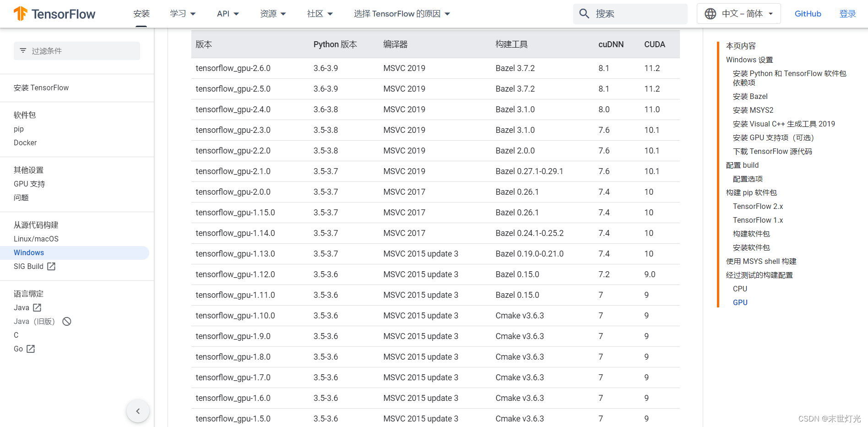Open Java sidebar link
The height and width of the screenshot is (427, 868).
point(22,307)
